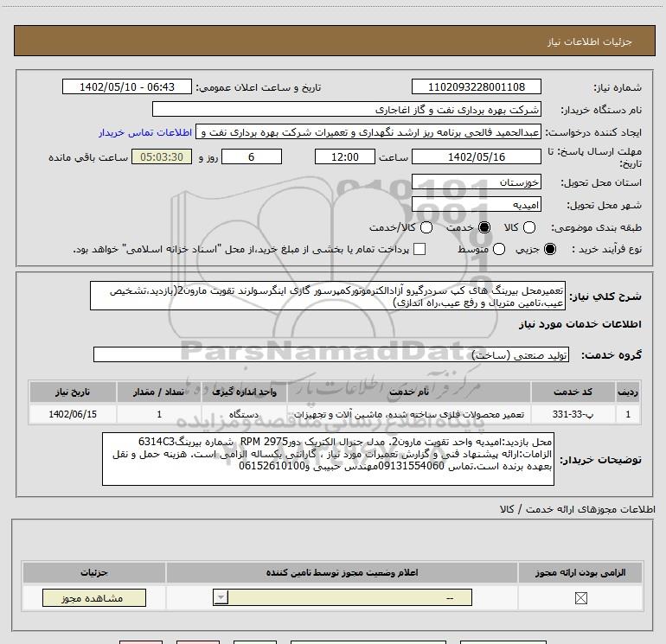Click the unit cell دستگاه
This screenshot has height=644, width=666.
coord(244,414)
